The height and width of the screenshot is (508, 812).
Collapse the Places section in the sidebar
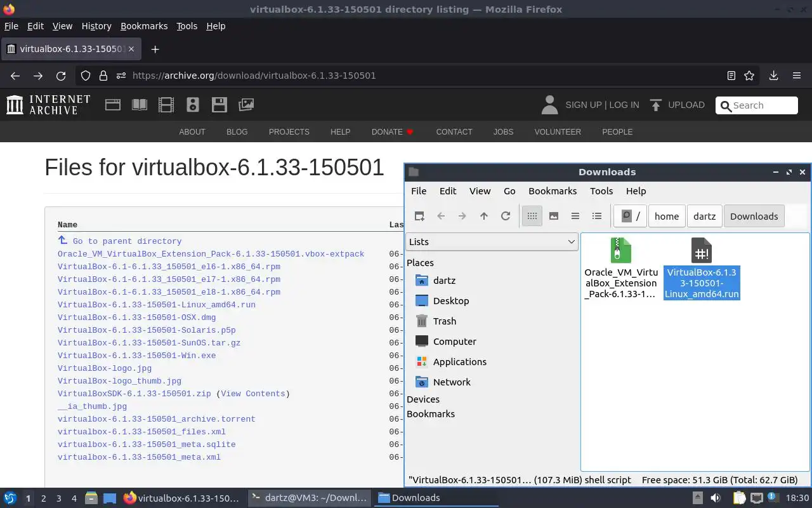420,263
